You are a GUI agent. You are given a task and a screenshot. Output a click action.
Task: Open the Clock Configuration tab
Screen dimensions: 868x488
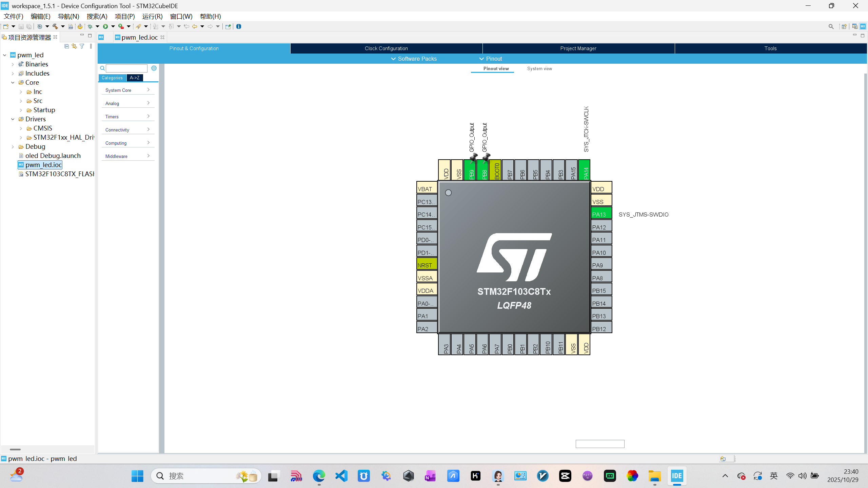386,48
